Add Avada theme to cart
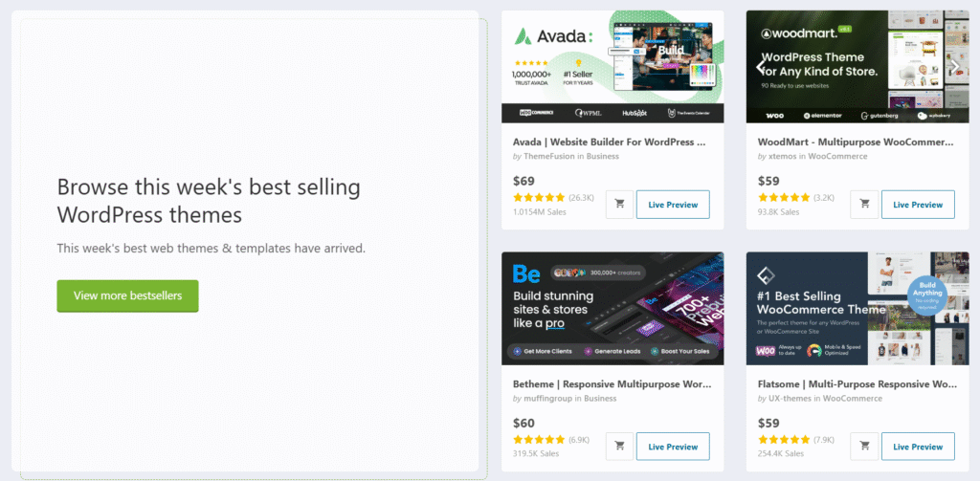This screenshot has width=980, height=481. point(619,205)
